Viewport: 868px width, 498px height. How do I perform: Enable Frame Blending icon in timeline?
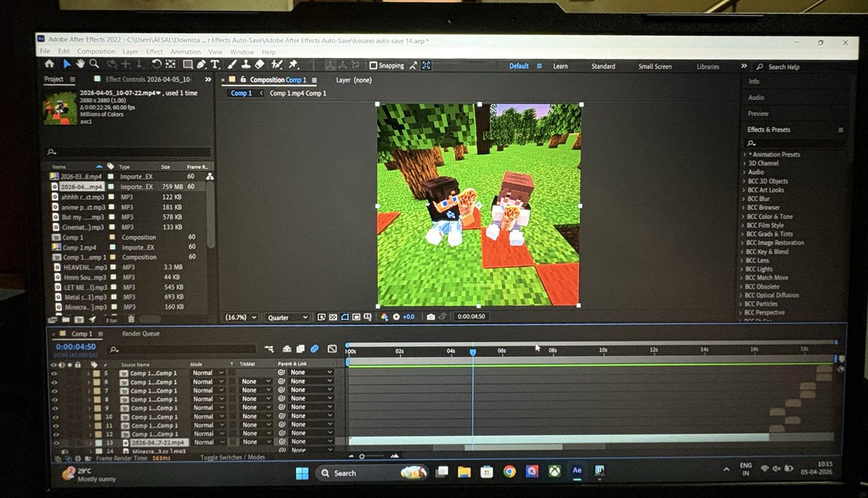[301, 349]
